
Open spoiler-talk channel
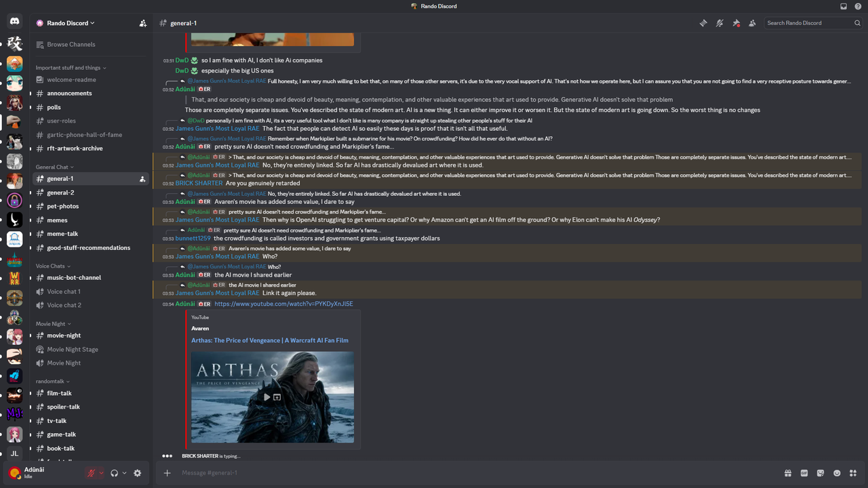[x=90, y=407]
